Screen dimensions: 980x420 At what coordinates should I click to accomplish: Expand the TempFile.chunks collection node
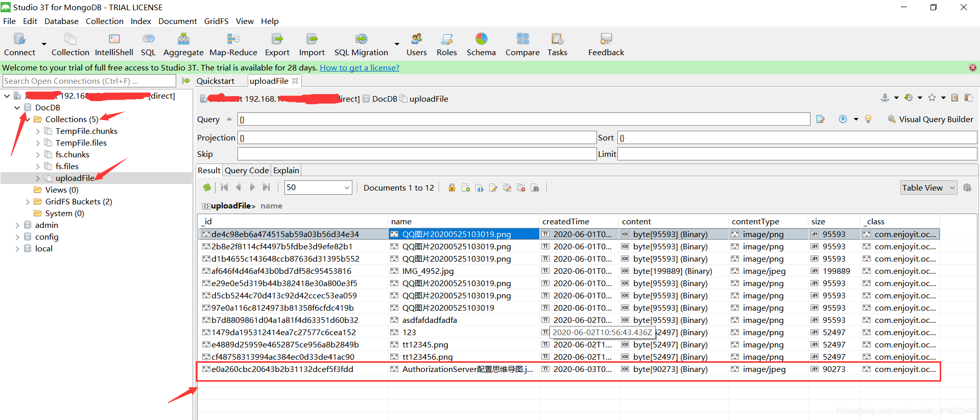click(x=38, y=131)
